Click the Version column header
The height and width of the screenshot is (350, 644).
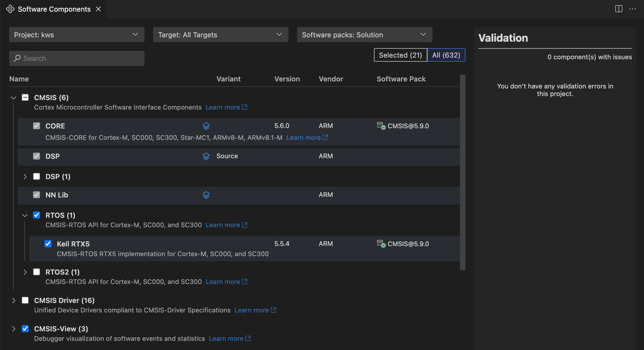(x=287, y=79)
